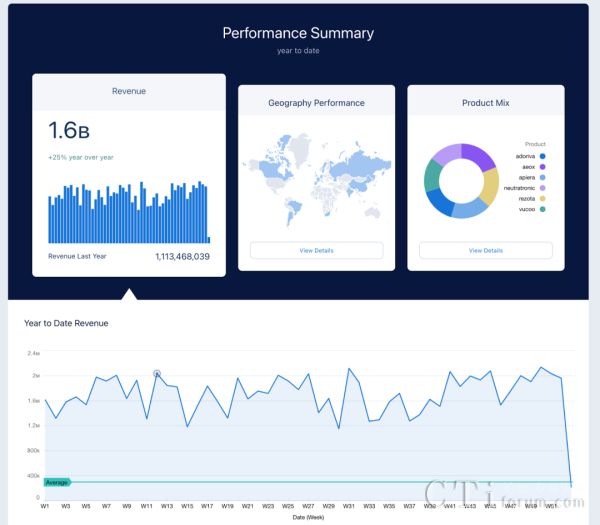This screenshot has height=525, width=600.
Task: Click the Year to Date Revenue heading
Action: tap(66, 323)
